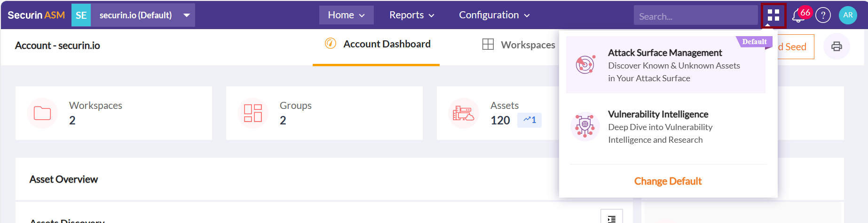
Task: Open the Home menu dropdown
Action: pyautogui.click(x=346, y=15)
